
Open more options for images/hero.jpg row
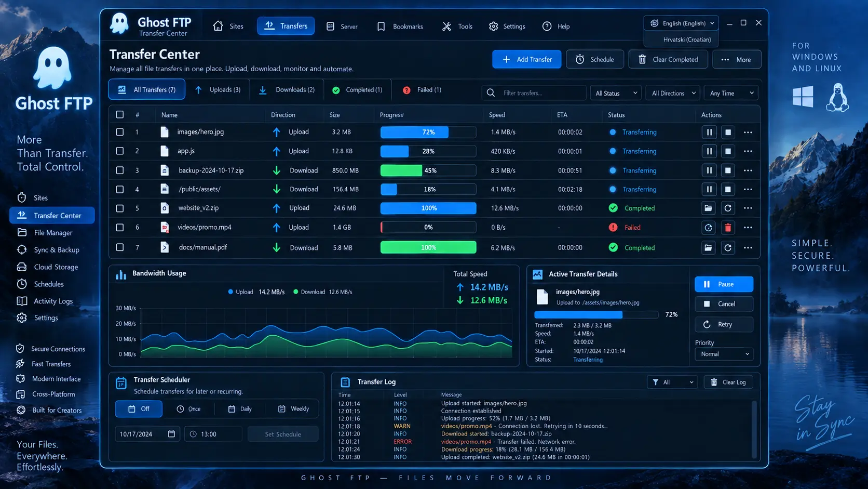[748, 132]
